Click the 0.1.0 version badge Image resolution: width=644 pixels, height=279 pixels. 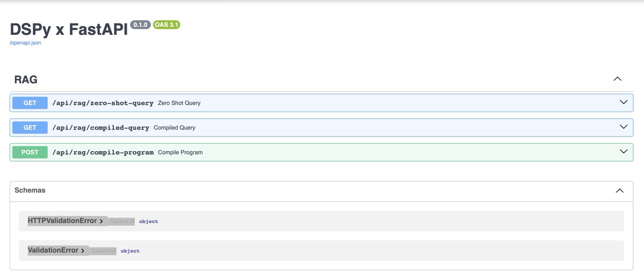pyautogui.click(x=141, y=25)
